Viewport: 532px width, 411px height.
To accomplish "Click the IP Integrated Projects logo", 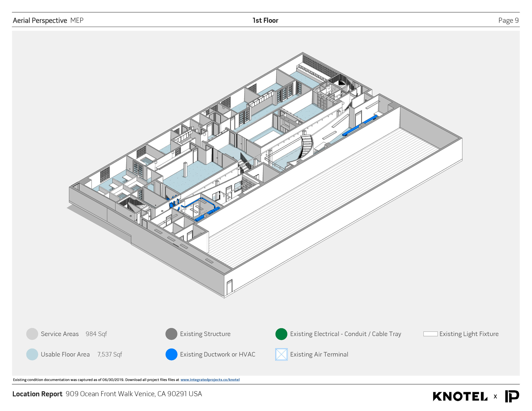I will tap(512, 396).
